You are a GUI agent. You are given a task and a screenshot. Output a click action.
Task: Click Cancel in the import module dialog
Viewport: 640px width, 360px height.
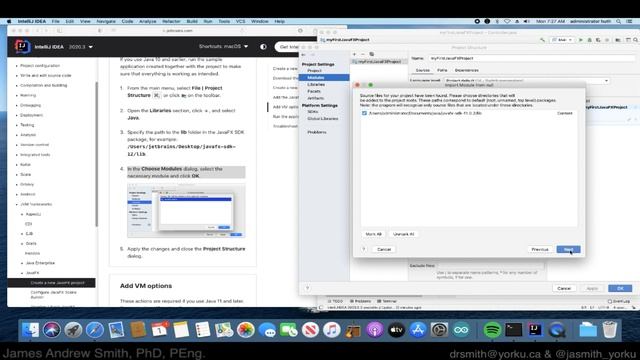[384, 249]
